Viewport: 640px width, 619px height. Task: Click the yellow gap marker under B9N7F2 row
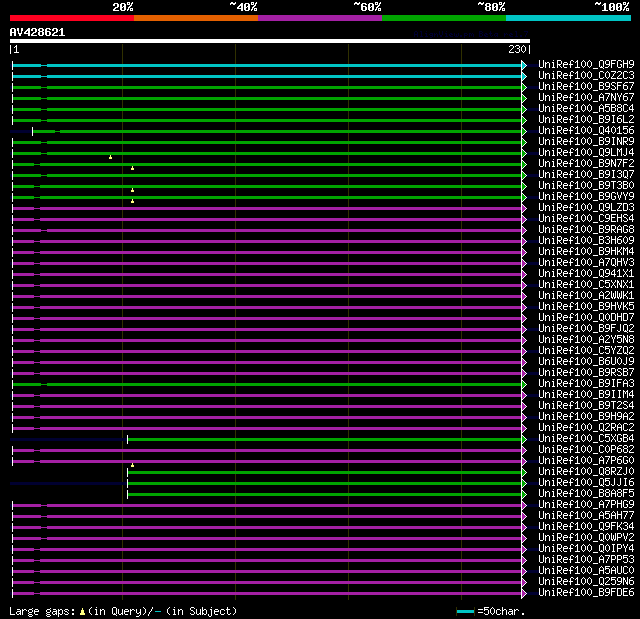[132, 168]
